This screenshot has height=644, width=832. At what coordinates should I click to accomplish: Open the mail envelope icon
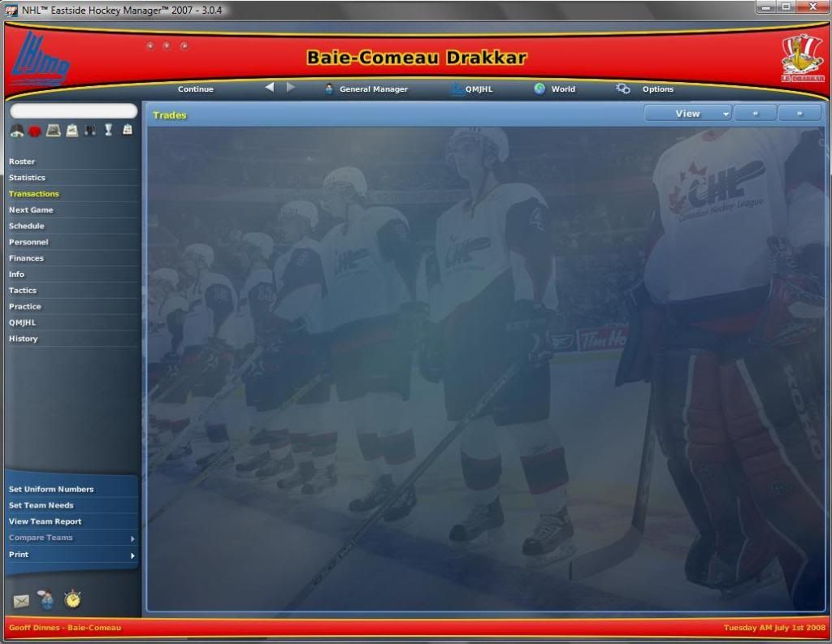point(21,601)
